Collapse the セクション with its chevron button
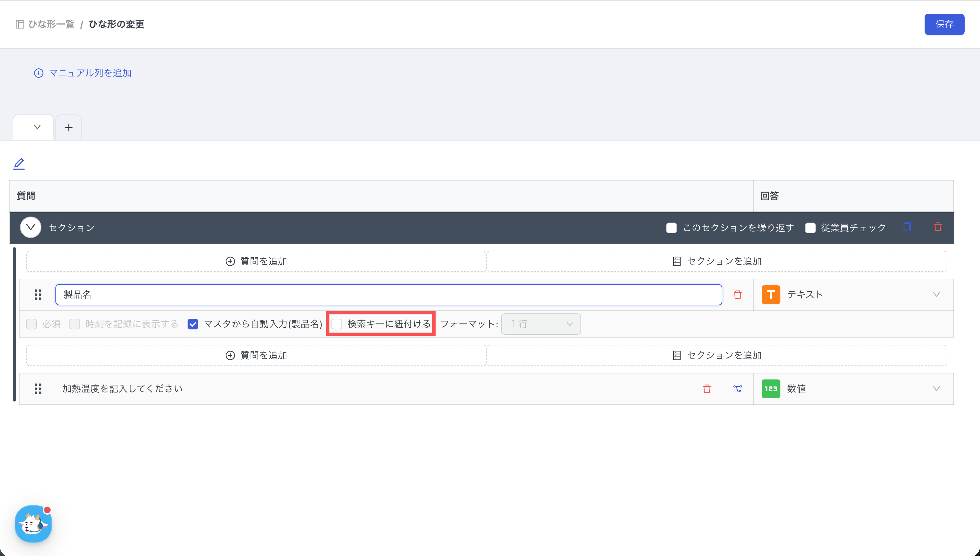Screen dimensions: 980x556 (31, 227)
